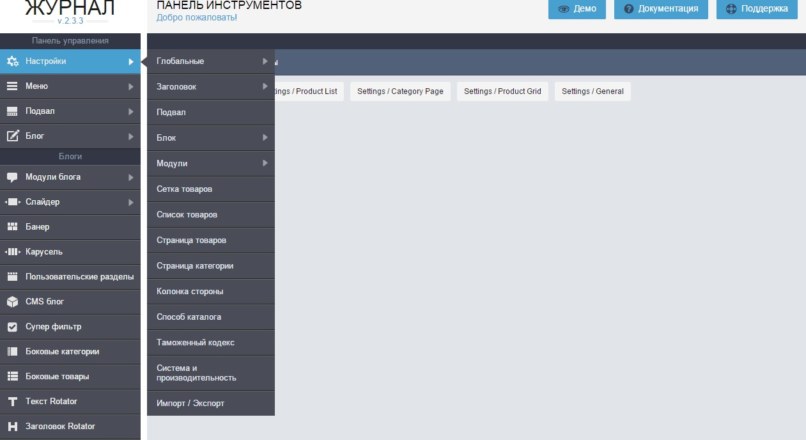Click the Поддержка button

point(757,9)
